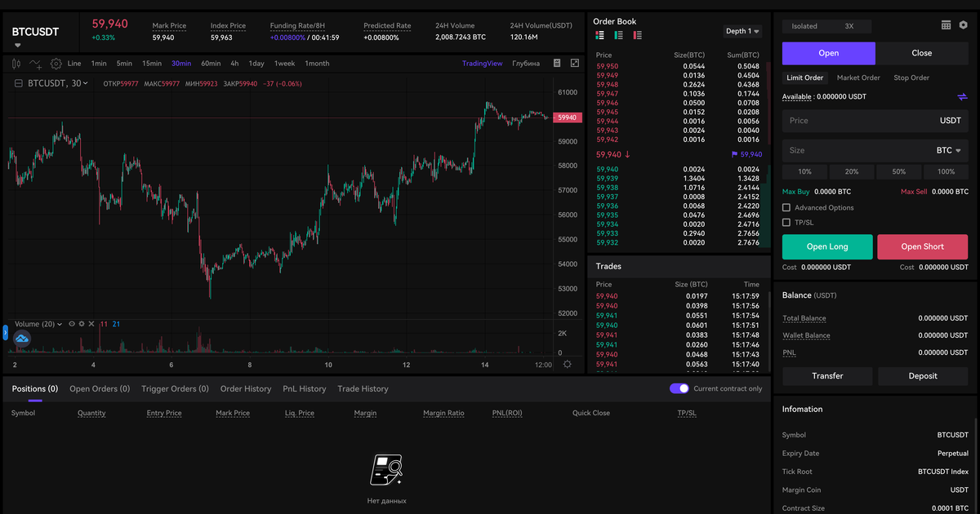
Task: Click the TradingView cloud logo on chart
Action: point(22,337)
